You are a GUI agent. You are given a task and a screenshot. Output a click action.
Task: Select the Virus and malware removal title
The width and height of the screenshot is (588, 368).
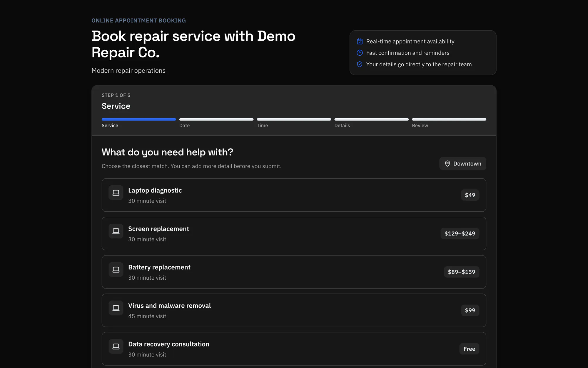(169, 306)
